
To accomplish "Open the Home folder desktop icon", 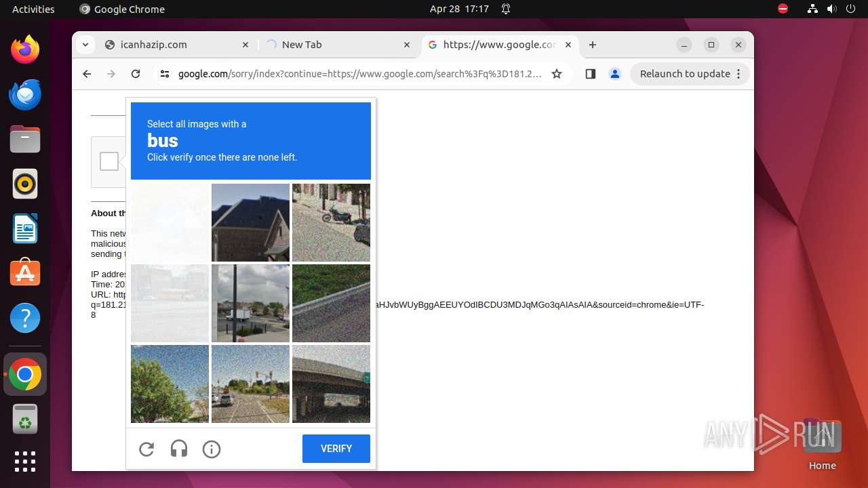I will click(822, 444).
